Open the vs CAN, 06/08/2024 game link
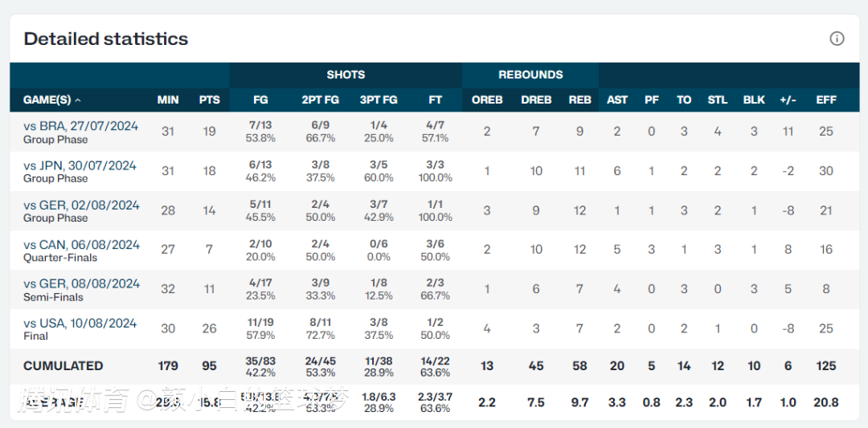The height and width of the screenshot is (428, 868). 81,244
